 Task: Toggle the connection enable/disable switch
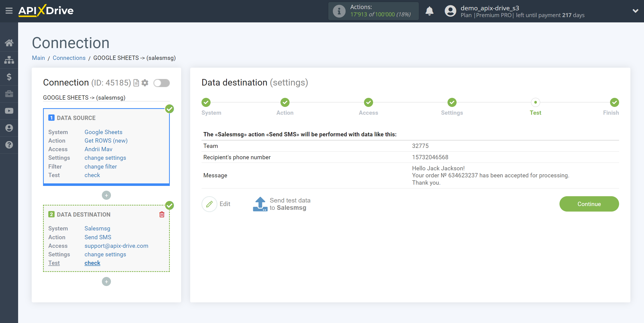[x=161, y=83]
